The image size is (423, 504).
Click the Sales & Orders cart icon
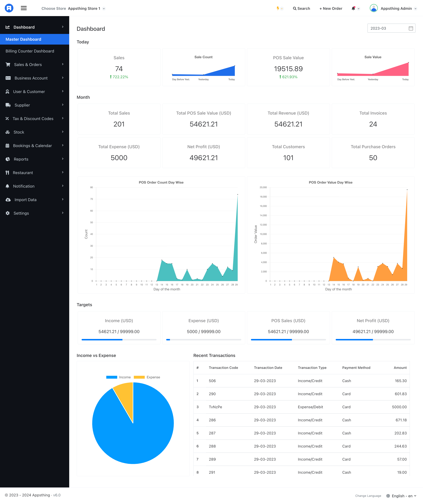tap(8, 65)
